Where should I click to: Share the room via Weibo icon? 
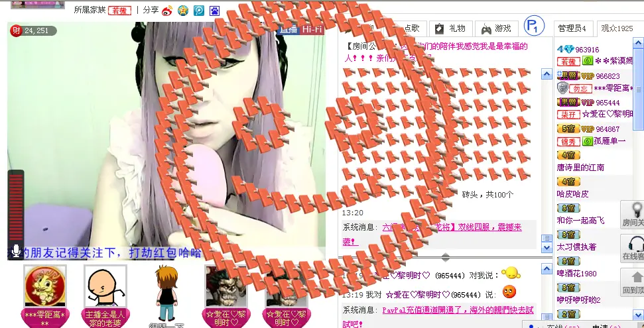click(166, 10)
